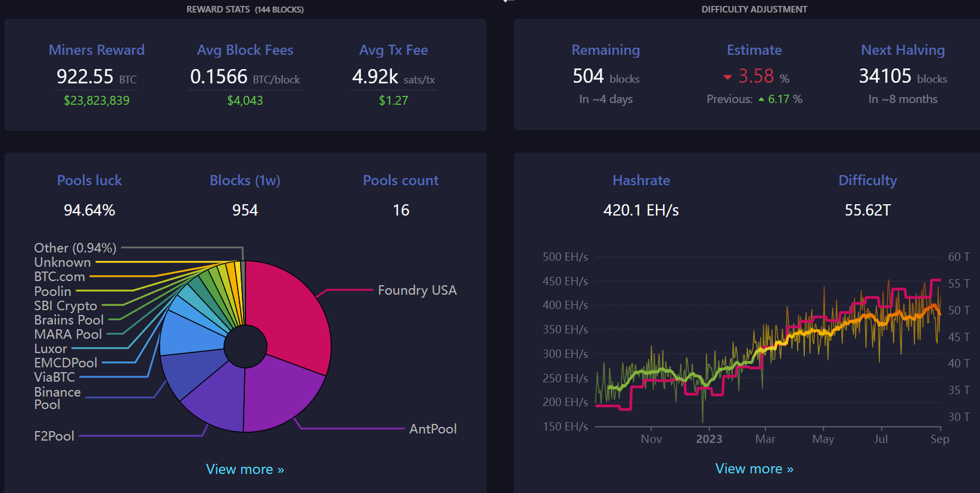The image size is (980, 493).
Task: Select the Luxor legend label
Action: [x=51, y=348]
